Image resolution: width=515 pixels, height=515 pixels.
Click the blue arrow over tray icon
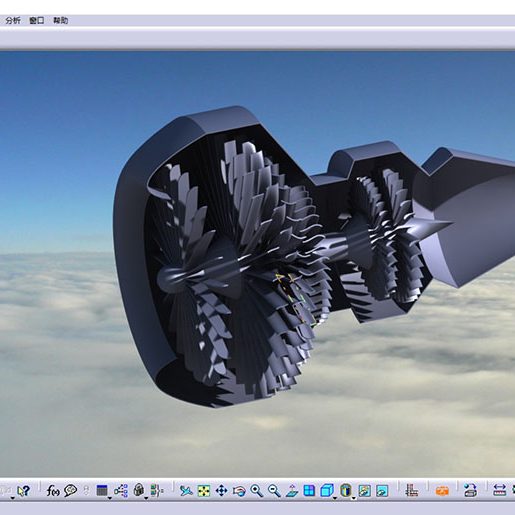[470, 490]
